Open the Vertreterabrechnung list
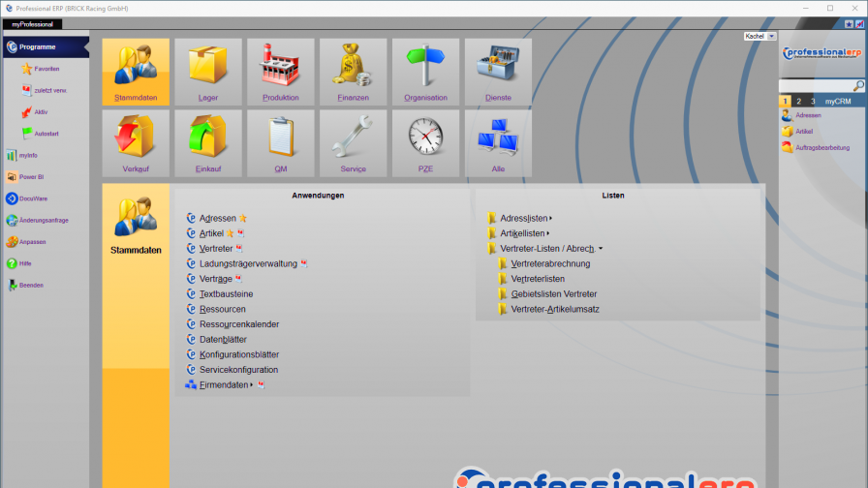Image resolution: width=868 pixels, height=488 pixels. 549,263
